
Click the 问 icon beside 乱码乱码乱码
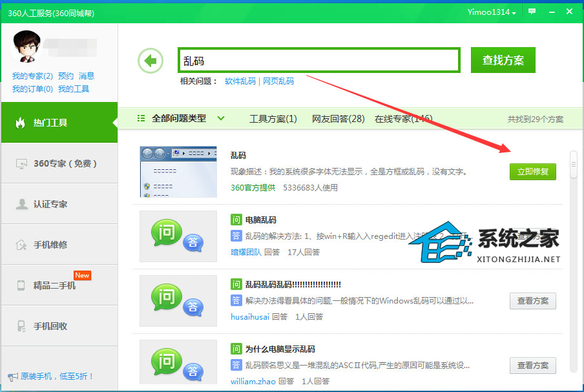coord(236,284)
